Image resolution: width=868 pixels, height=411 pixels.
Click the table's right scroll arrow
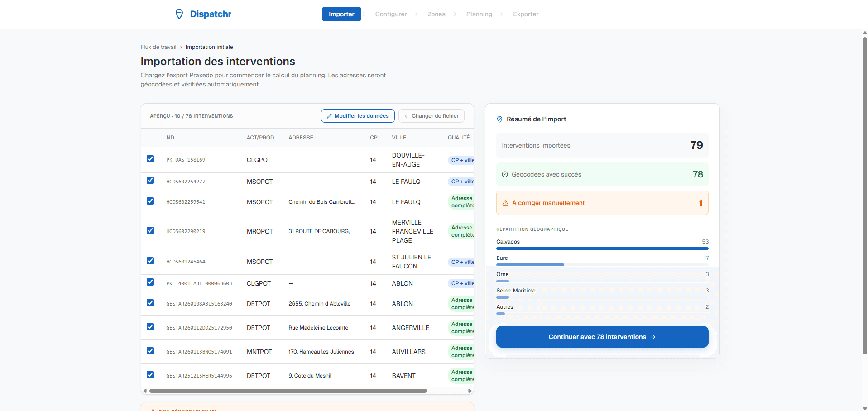(x=470, y=391)
